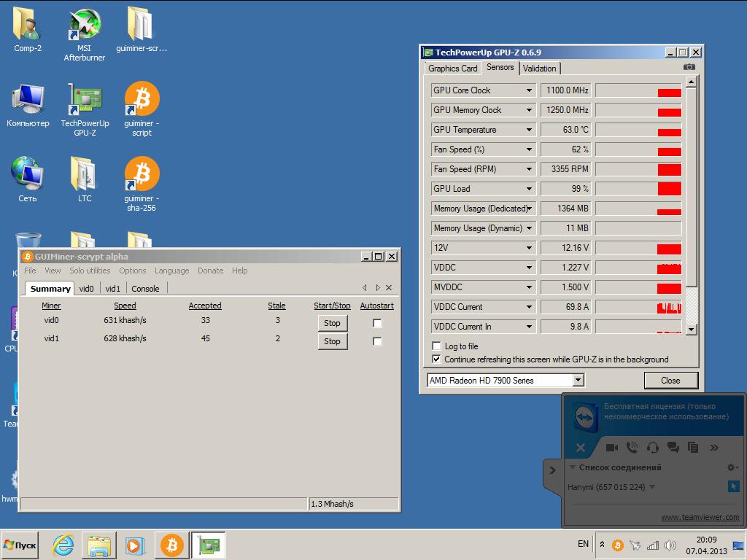The width and height of the screenshot is (747, 560).
Task: Click the GPU Core Clock value field
Action: pos(565,90)
